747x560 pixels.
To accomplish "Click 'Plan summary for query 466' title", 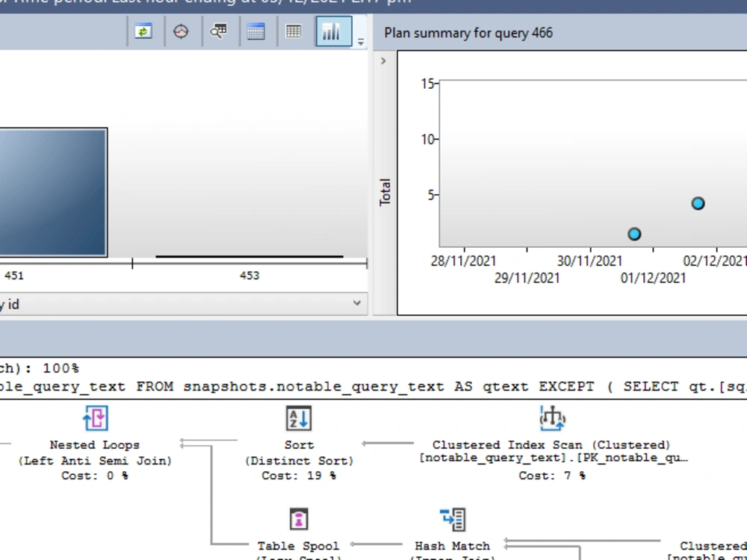I will pos(468,33).
